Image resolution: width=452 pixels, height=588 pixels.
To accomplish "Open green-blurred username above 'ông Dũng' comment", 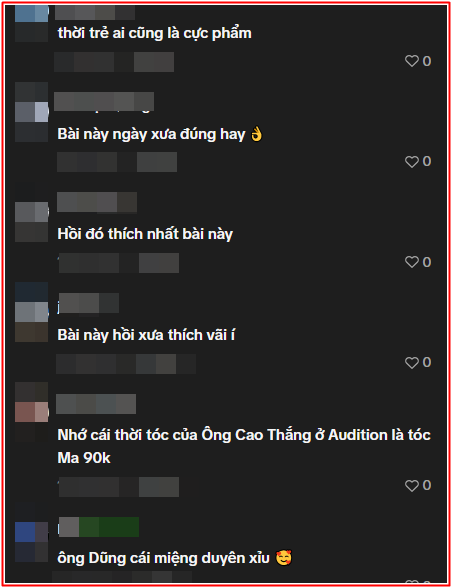I will [x=99, y=527].
